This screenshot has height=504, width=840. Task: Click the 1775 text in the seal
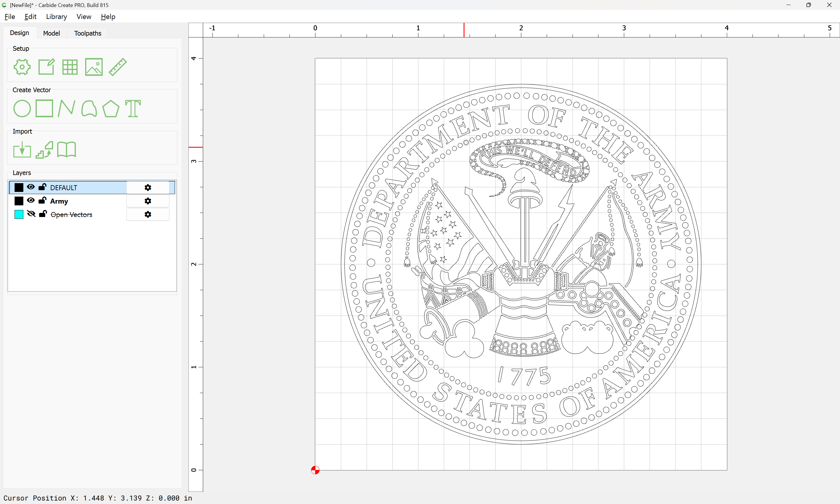click(524, 376)
